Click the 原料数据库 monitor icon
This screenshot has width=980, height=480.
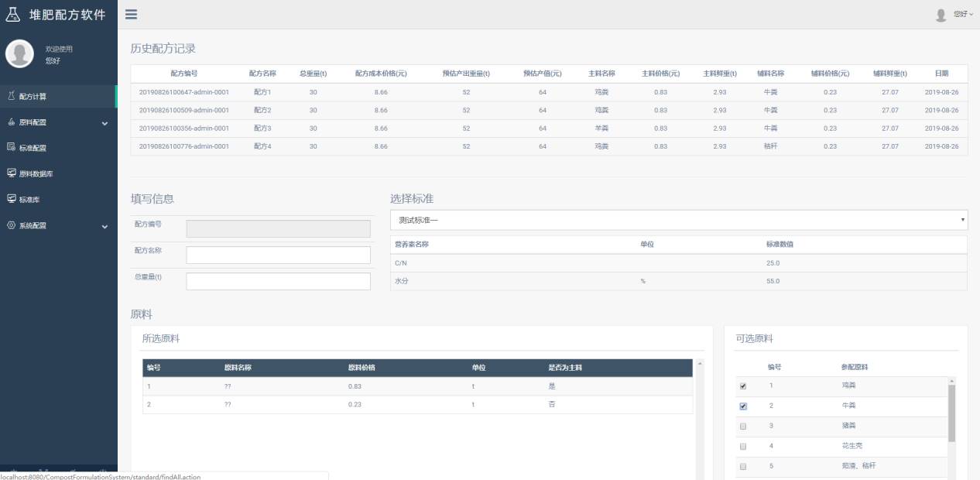point(11,173)
